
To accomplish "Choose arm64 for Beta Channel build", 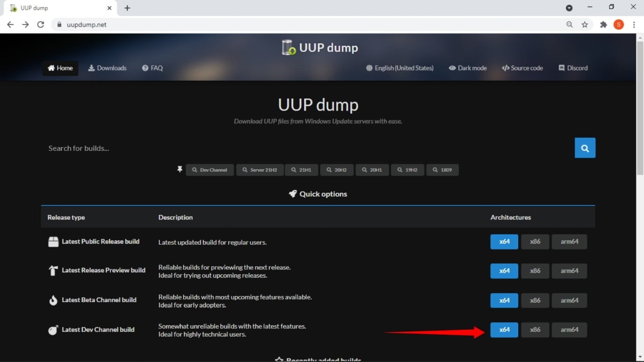I will pos(569,300).
